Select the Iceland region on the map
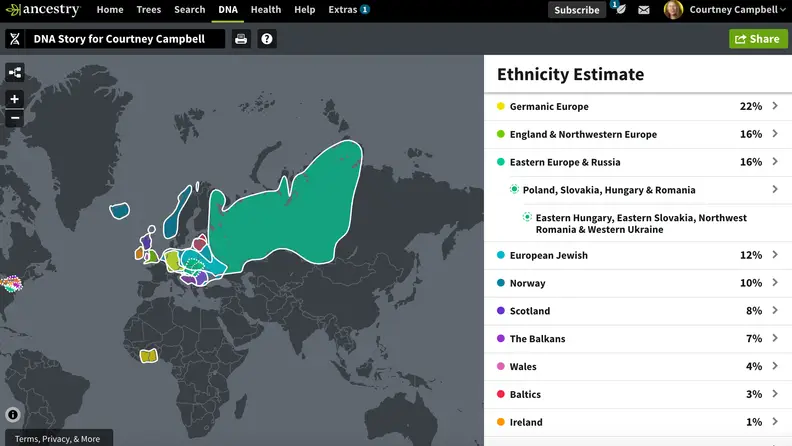 pos(120,210)
